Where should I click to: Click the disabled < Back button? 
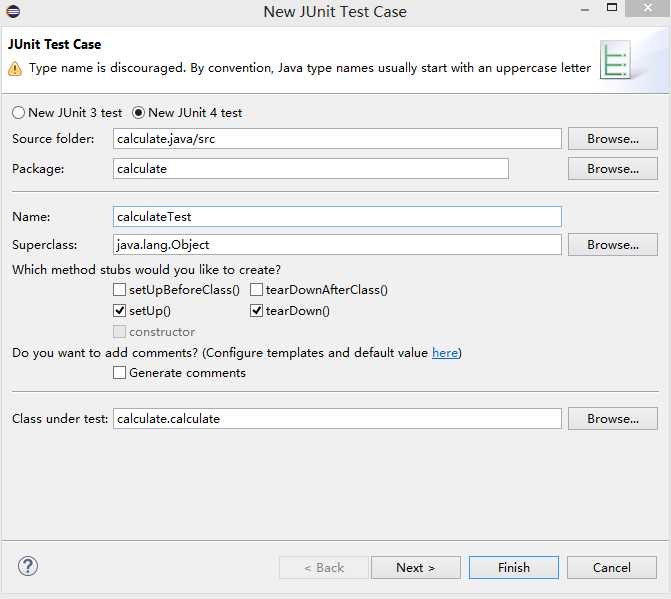[x=324, y=568]
